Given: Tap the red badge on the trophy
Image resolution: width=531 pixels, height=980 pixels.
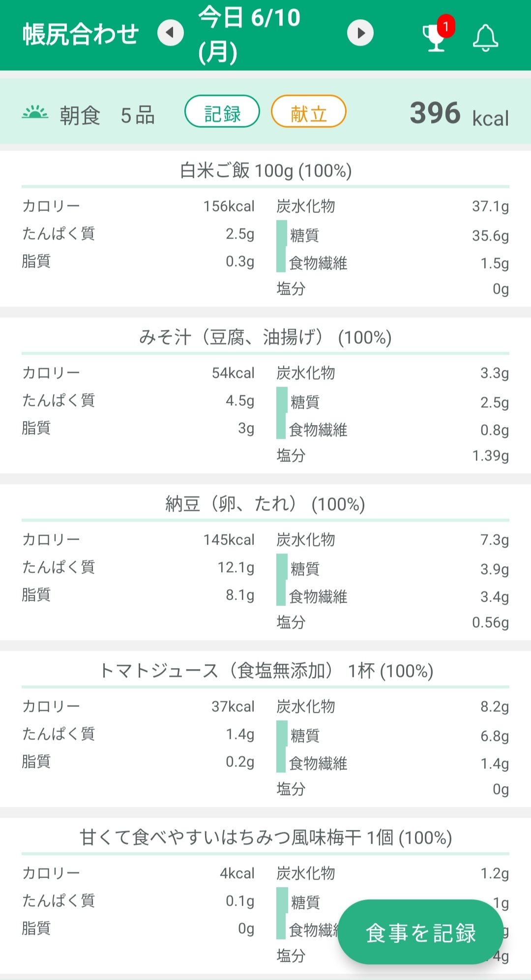Looking at the screenshot, I should pos(446,26).
